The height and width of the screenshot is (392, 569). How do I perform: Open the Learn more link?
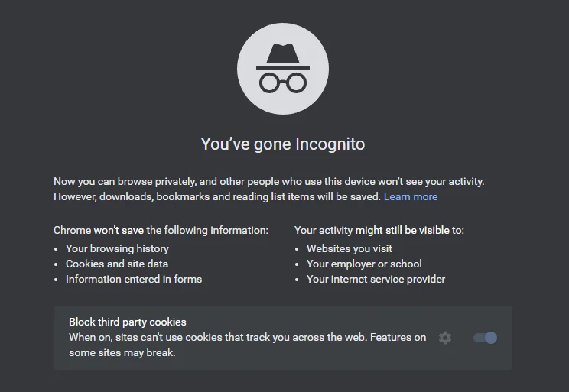click(411, 196)
